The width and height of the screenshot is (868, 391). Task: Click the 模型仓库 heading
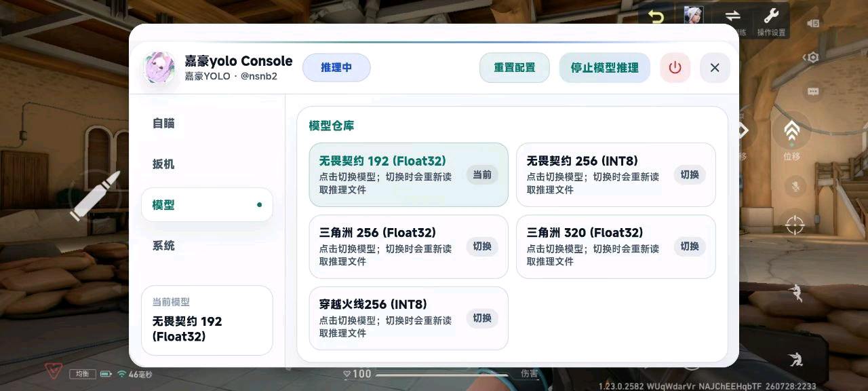(331, 126)
